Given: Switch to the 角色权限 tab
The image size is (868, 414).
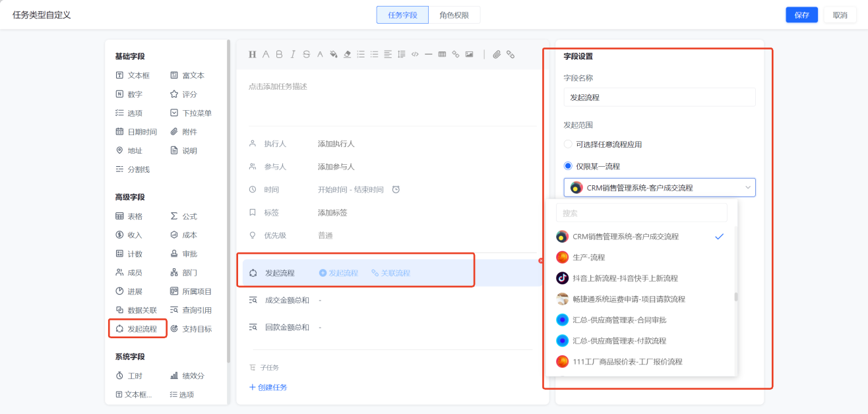Looking at the screenshot, I should pos(454,15).
